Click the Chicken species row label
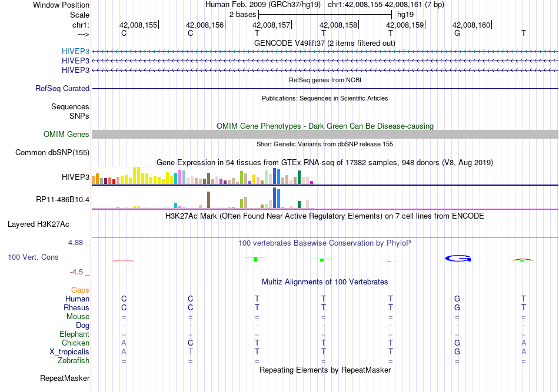Viewport: 559px width, 392px height. click(x=75, y=343)
